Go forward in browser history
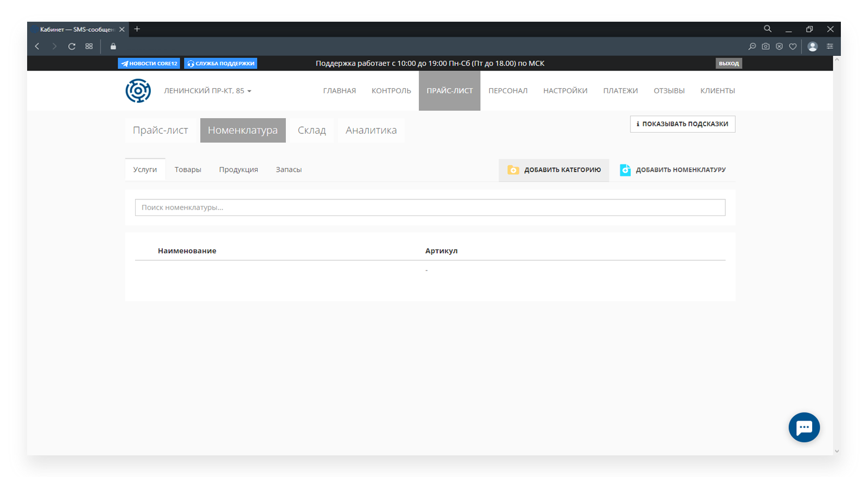 point(54,47)
